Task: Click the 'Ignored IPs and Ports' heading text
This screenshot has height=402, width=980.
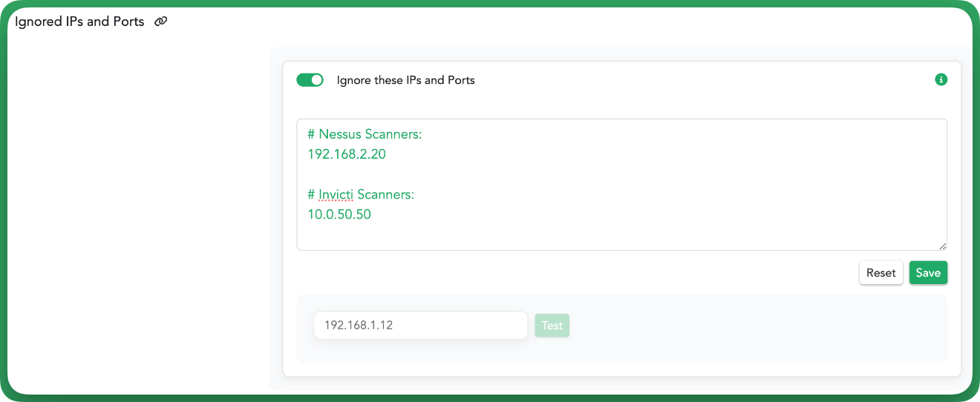Action: coord(79,22)
